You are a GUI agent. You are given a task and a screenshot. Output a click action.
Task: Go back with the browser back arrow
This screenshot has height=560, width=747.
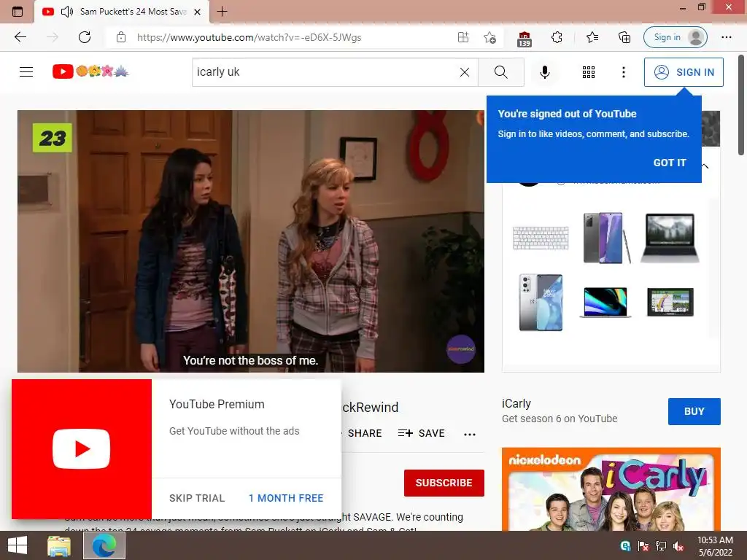(x=20, y=37)
